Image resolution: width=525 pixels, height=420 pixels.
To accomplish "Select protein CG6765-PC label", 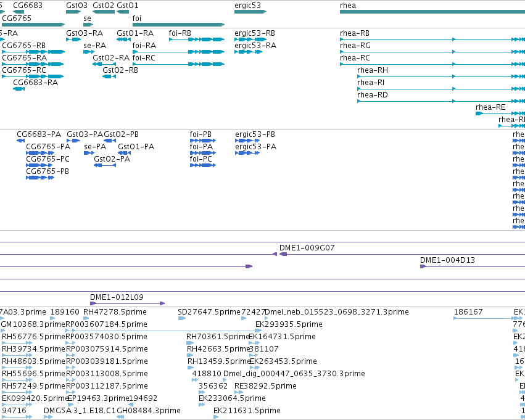I will [48, 159].
